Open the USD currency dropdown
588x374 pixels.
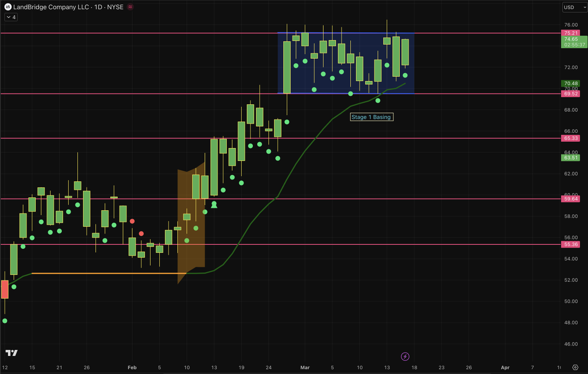[575, 7]
